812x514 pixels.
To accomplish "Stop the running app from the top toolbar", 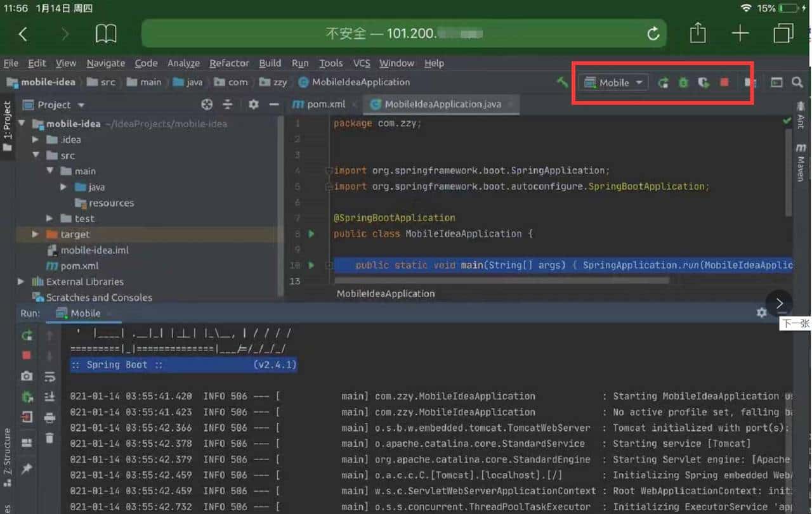I will pos(724,82).
